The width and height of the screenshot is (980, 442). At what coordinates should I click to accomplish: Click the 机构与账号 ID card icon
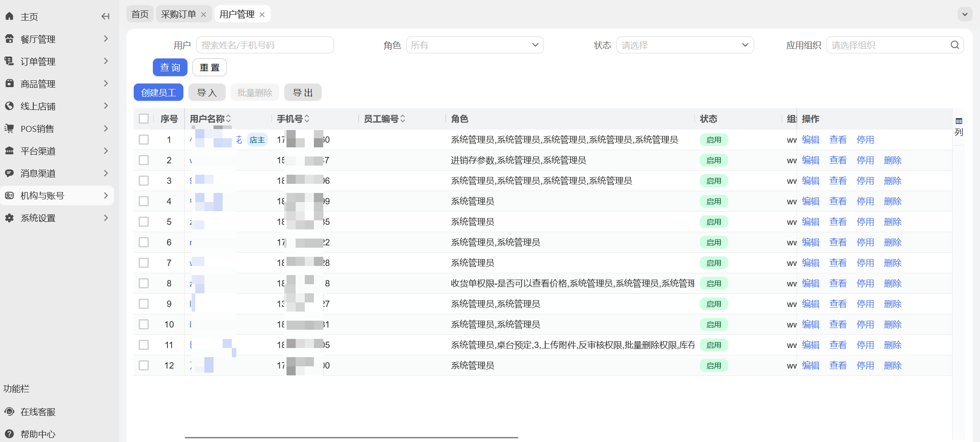pyautogui.click(x=9, y=195)
